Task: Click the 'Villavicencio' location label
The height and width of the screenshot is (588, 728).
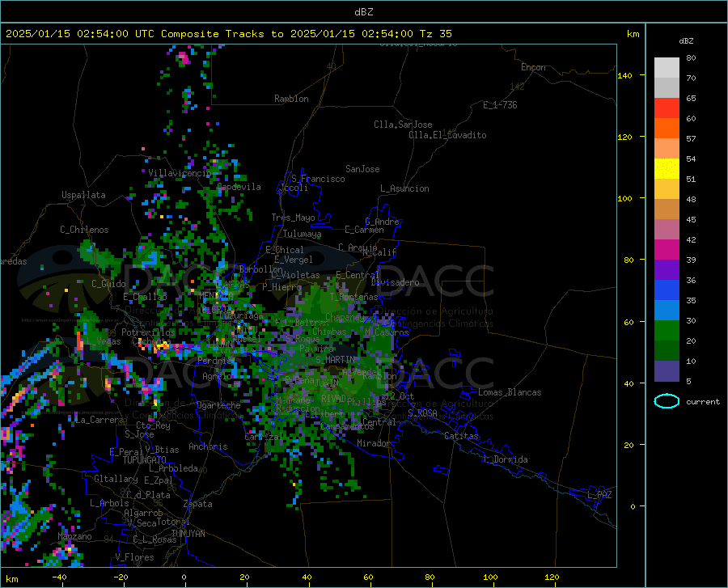Action: click(180, 173)
